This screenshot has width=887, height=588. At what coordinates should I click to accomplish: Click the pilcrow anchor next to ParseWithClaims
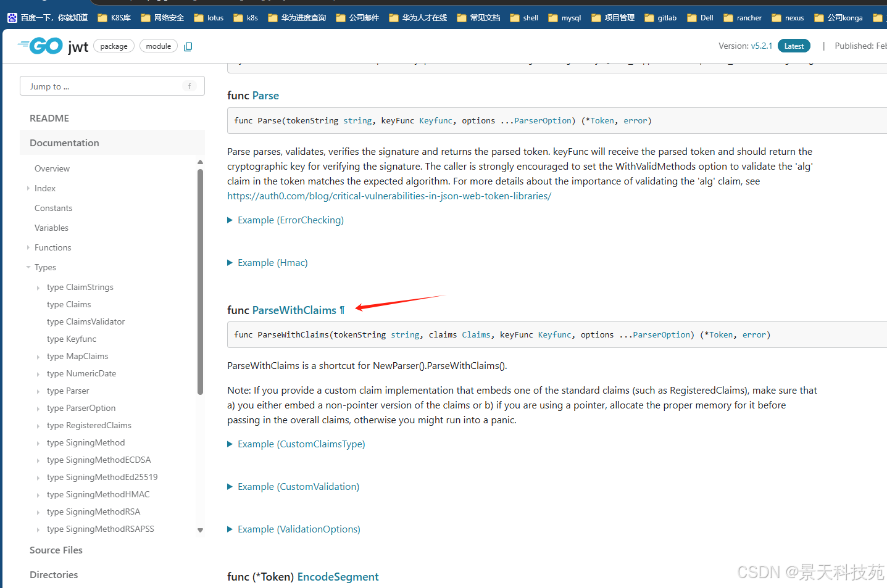[x=342, y=310]
